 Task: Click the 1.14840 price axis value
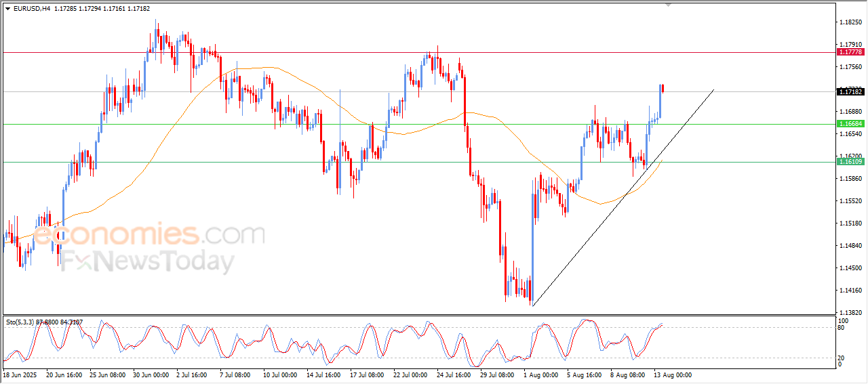[x=850, y=246]
